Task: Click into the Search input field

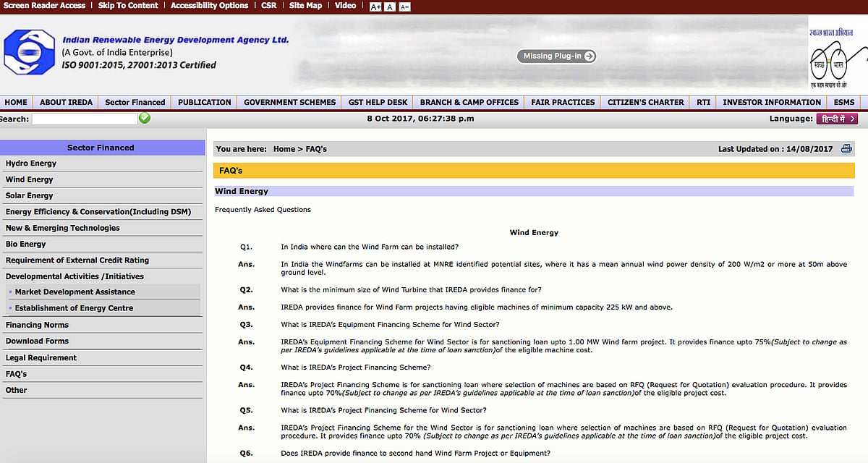Action: 85,119
